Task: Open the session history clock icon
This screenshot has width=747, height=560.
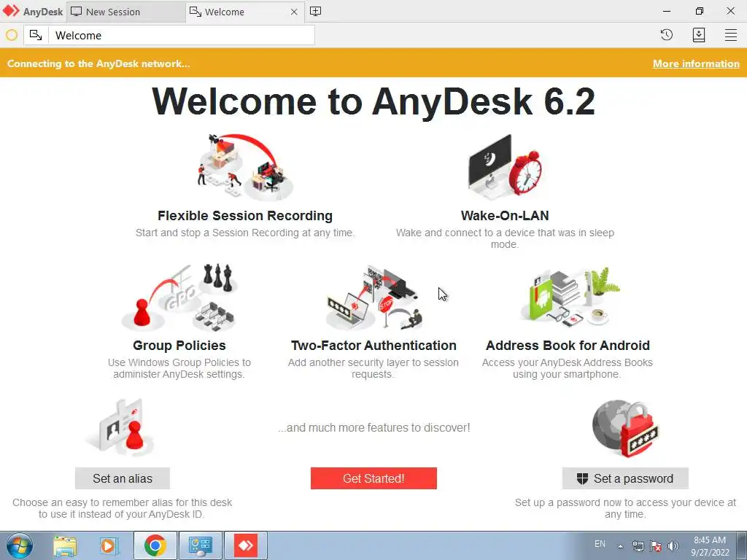Action: pyautogui.click(x=667, y=35)
